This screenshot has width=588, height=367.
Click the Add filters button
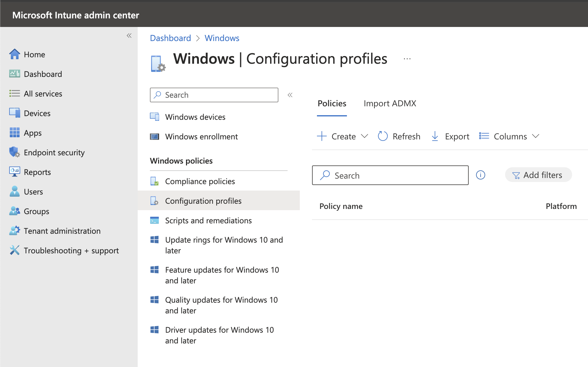(538, 175)
